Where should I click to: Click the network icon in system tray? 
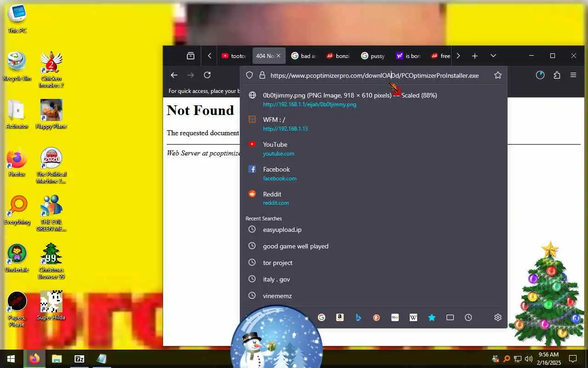[518, 359]
